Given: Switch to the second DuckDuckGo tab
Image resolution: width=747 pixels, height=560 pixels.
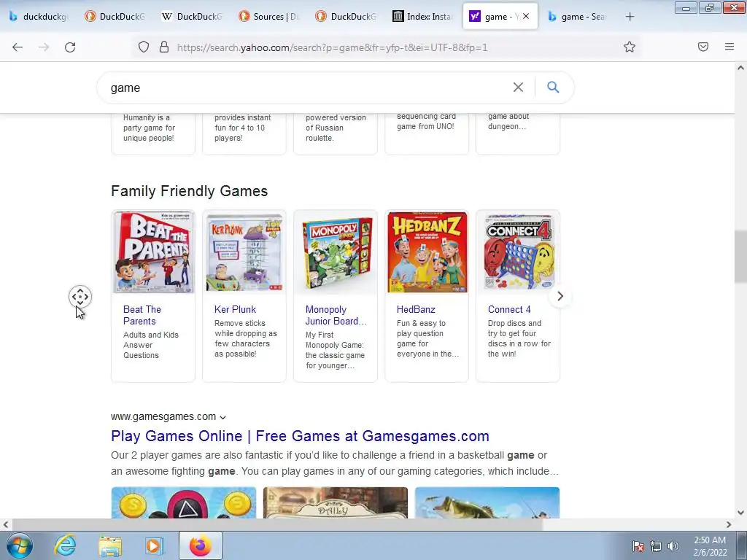Looking at the screenshot, I should click(x=115, y=17).
